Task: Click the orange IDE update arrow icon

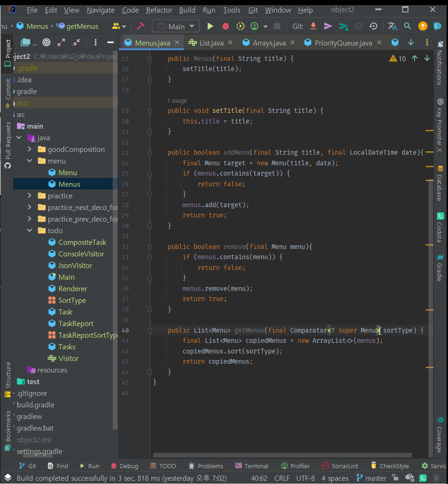Action: (423, 26)
